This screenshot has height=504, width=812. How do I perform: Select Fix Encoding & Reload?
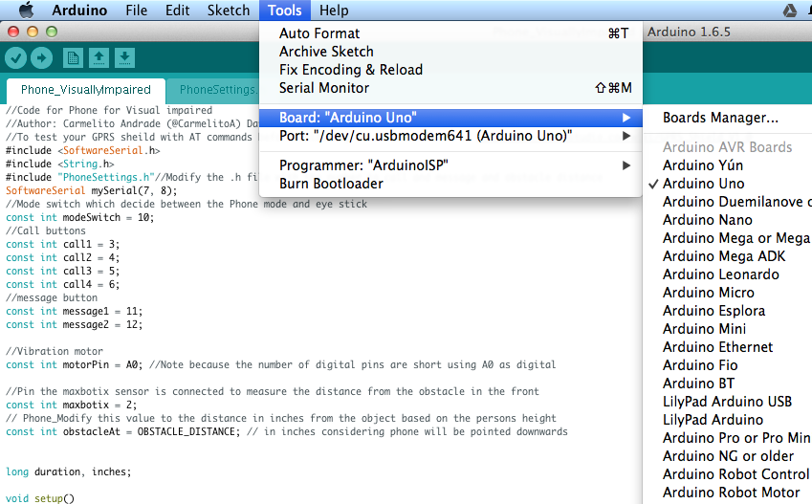click(x=450, y=70)
